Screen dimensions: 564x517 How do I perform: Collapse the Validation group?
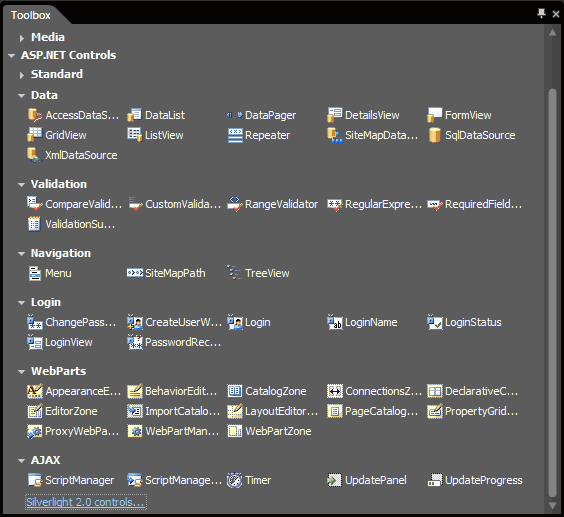(22, 185)
